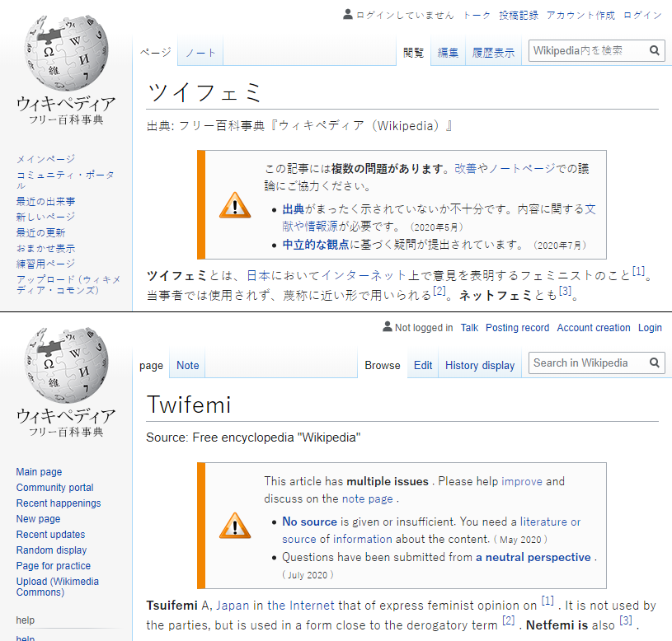Switch to the ノート tab
Screen dimensions: 672x641
(x=200, y=53)
